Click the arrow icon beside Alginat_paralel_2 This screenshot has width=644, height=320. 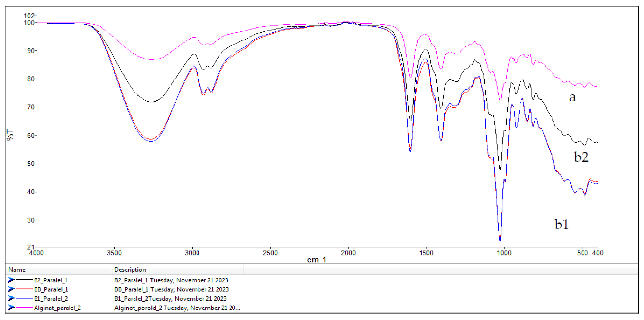coord(11,308)
